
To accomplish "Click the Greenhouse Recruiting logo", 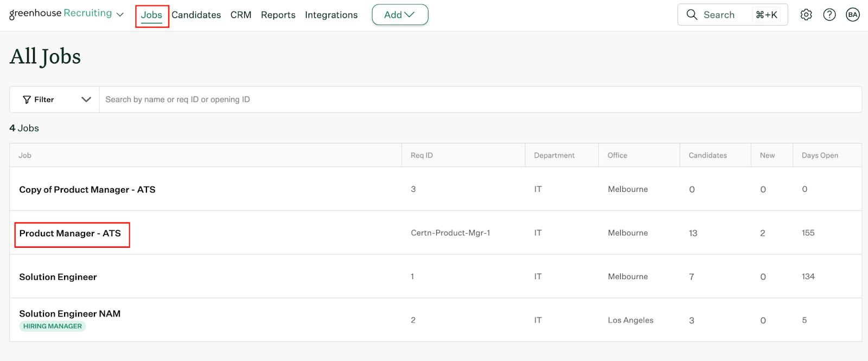I will (x=60, y=14).
